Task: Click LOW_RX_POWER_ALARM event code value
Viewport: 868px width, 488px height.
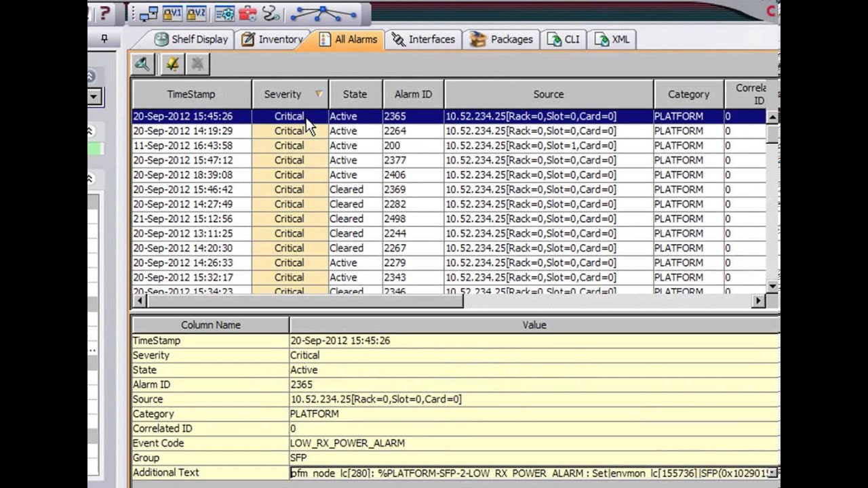Action: tap(347, 443)
